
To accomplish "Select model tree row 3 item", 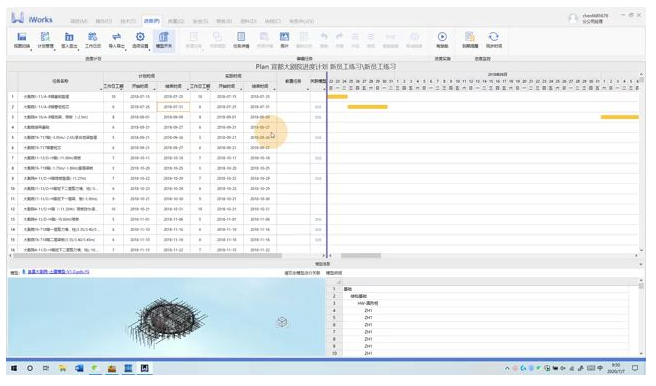I will pos(368,303).
